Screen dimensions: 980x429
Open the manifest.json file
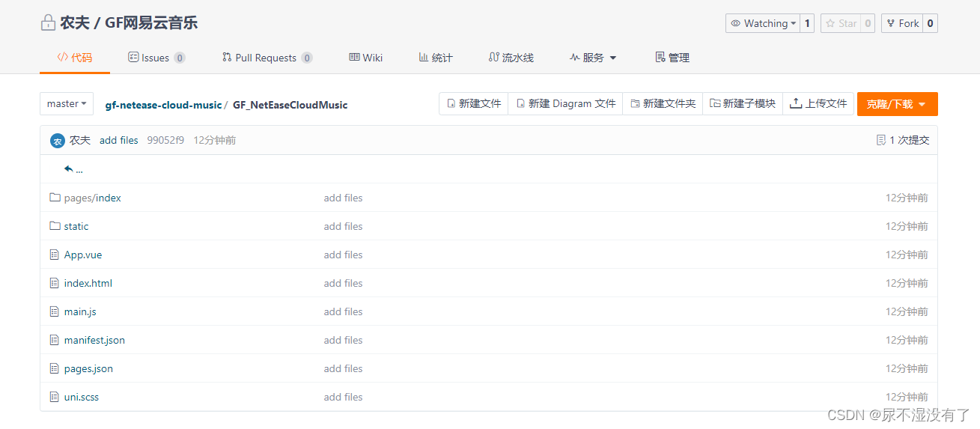[x=94, y=340]
